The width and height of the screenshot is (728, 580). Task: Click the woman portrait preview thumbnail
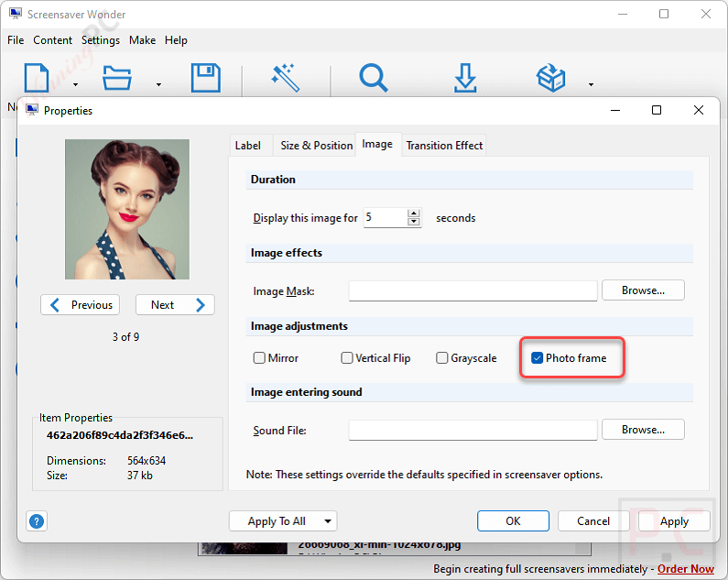127,209
